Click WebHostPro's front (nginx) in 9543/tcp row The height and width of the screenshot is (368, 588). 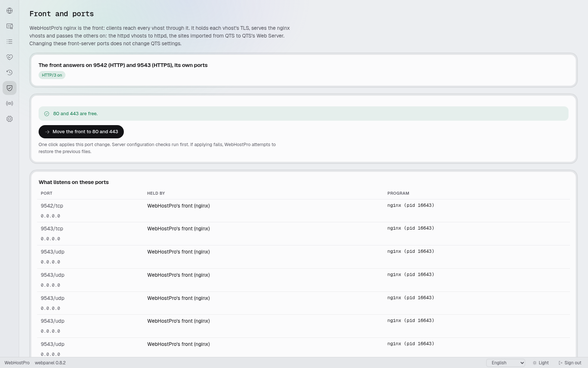tap(179, 229)
